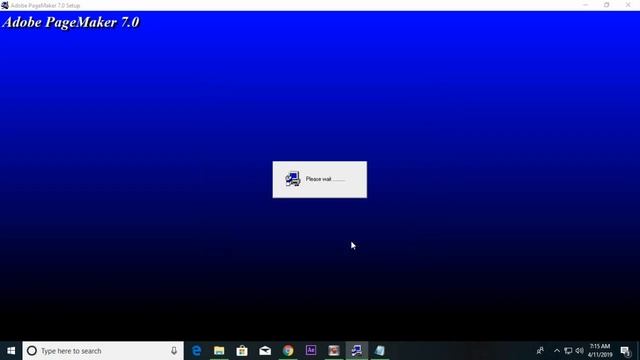Select the red photo app taskbar icon

(x=334, y=351)
